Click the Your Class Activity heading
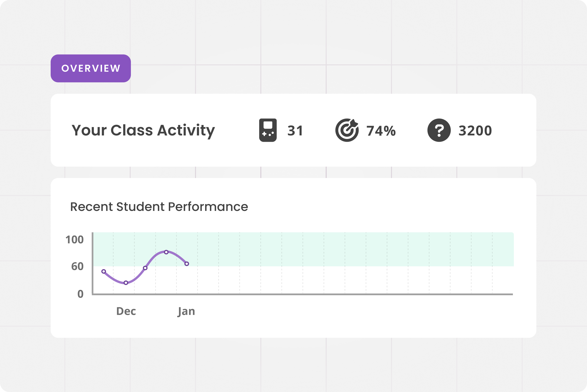 pos(143,130)
